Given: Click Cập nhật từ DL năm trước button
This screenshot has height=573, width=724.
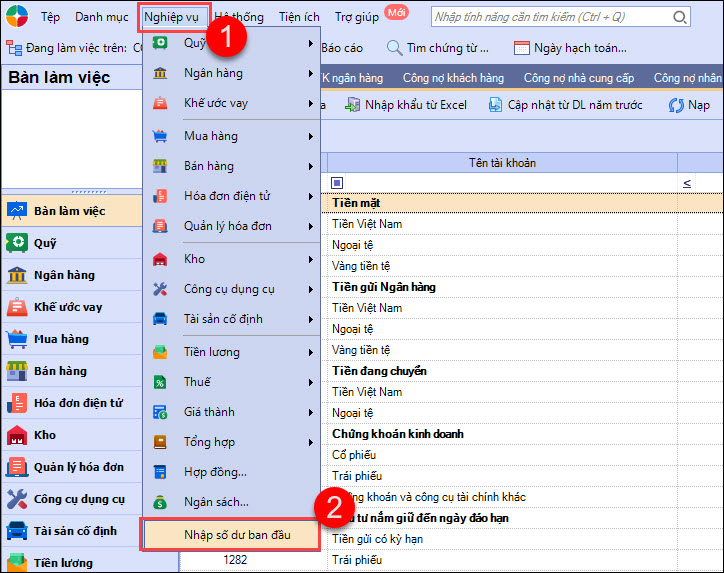Looking at the screenshot, I should (x=565, y=105).
